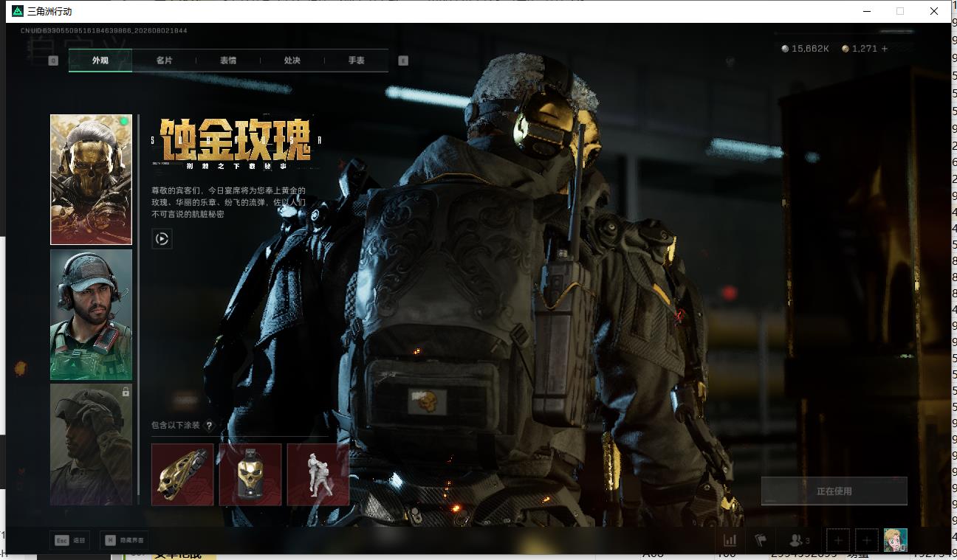Open the flag icon in bottom bar
This screenshot has height=560, width=957.
(761, 540)
